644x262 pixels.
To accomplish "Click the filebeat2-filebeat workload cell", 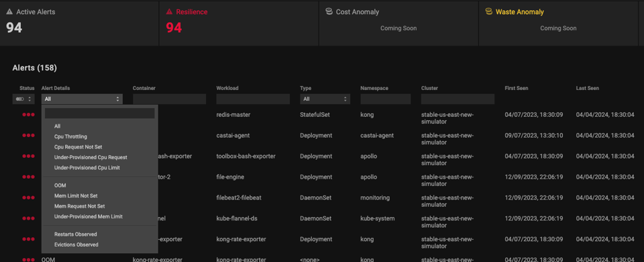I will (239, 198).
